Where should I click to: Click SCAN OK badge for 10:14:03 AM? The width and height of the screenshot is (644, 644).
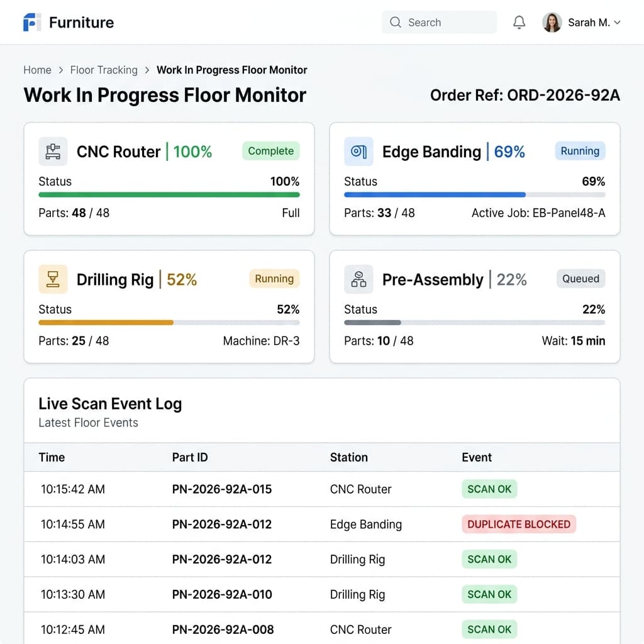pyautogui.click(x=489, y=559)
